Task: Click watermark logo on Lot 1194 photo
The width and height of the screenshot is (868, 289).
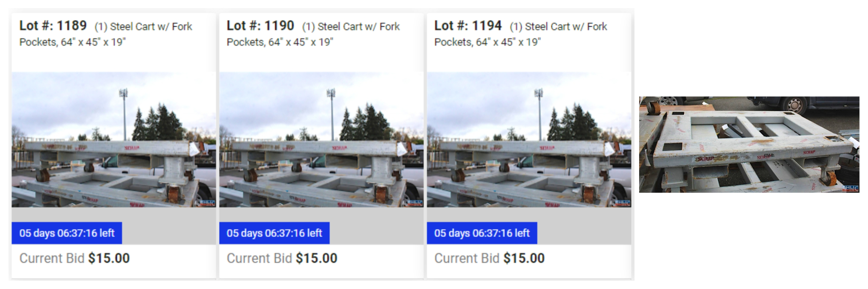Action: 622,203
